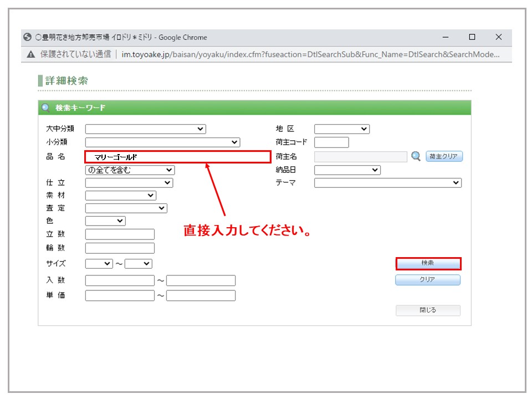
Task: Focus the 品名 text field
Action: point(177,157)
